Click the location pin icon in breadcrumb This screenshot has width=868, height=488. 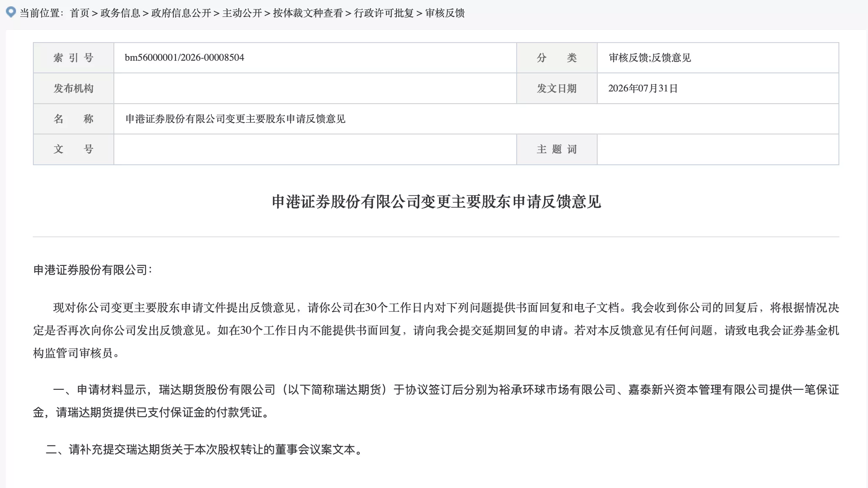pyautogui.click(x=11, y=12)
